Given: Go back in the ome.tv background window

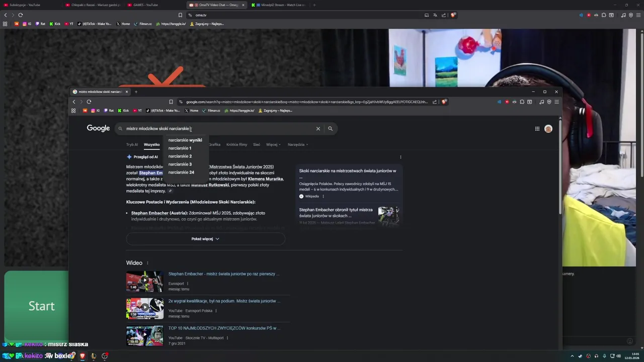Looking at the screenshot, I should 6,15.
